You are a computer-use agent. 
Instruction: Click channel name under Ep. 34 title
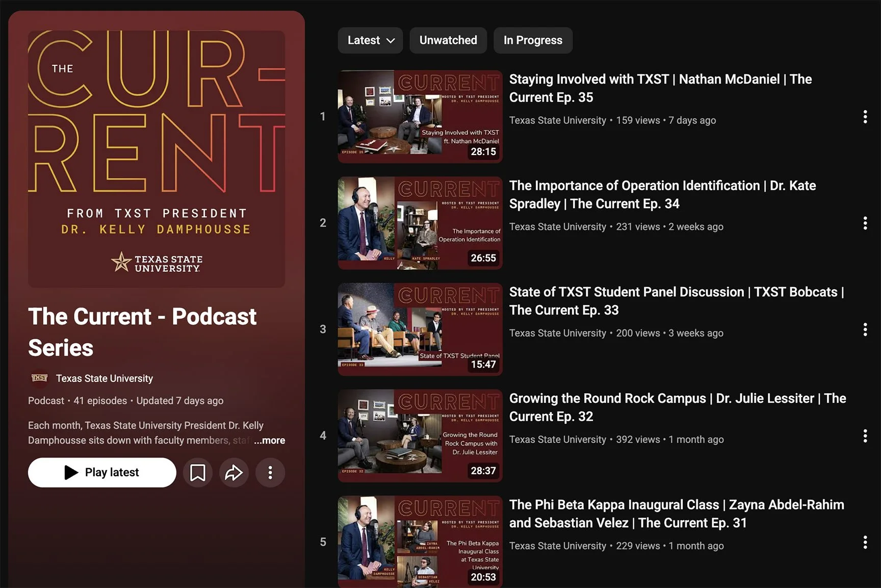pyautogui.click(x=558, y=227)
